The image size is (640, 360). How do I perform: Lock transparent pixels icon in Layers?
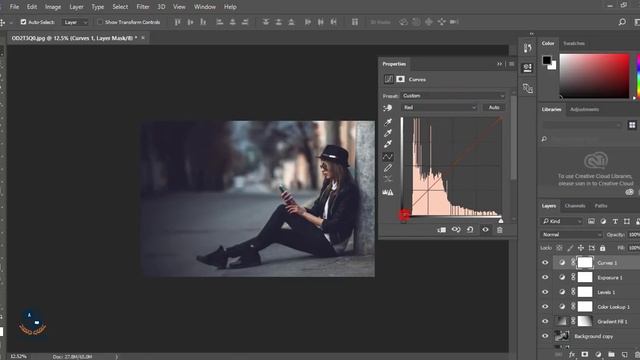click(559, 248)
